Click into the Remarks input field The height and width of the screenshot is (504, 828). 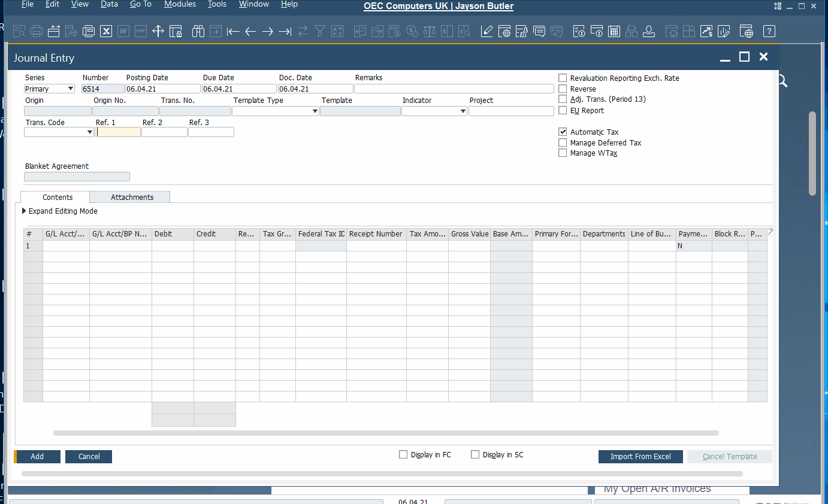(454, 89)
